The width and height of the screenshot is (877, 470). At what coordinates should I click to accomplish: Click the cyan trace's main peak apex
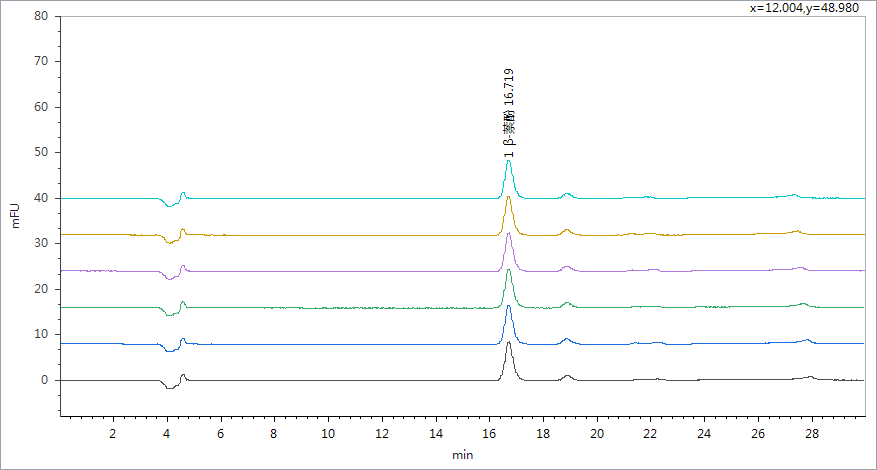pyautogui.click(x=508, y=161)
